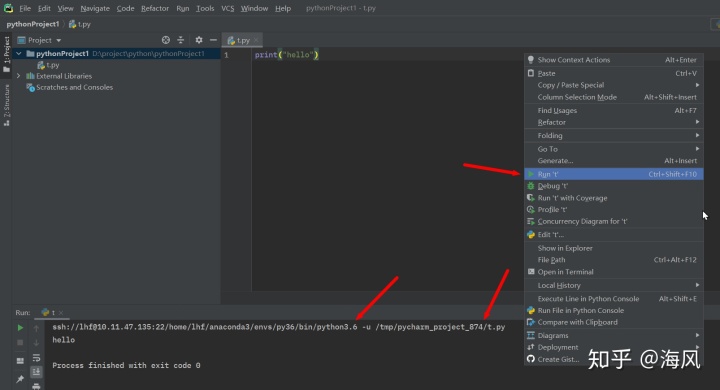
Task: Hide the Project panel with minus icon
Action: (x=213, y=40)
